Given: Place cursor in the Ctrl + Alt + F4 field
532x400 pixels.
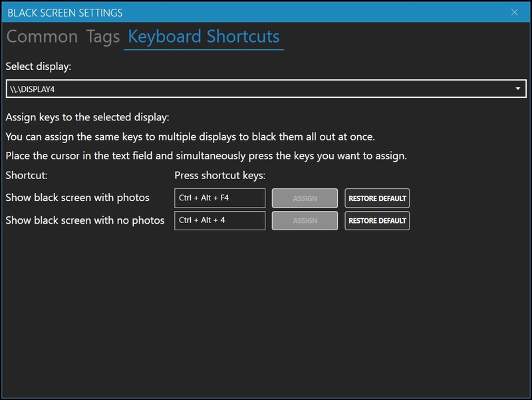Looking at the screenshot, I should pos(221,197).
